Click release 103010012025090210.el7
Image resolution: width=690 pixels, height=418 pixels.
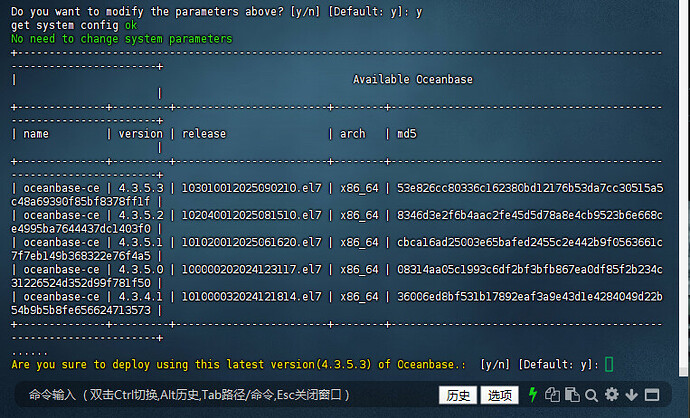coord(252,188)
